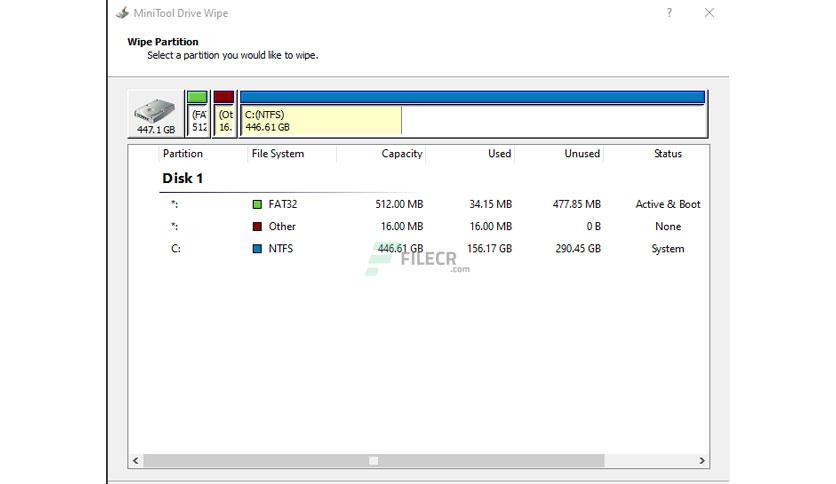Click the blue NTFS color square
This screenshot has height=484, width=836.
point(257,249)
